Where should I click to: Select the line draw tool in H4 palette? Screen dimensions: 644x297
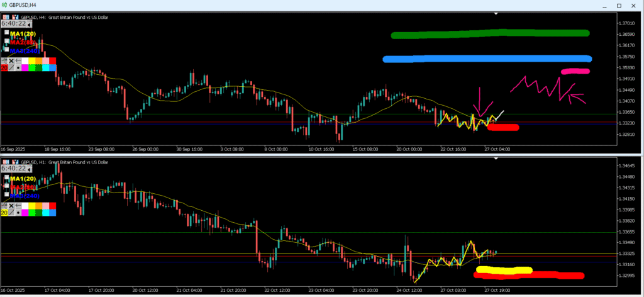(11, 67)
